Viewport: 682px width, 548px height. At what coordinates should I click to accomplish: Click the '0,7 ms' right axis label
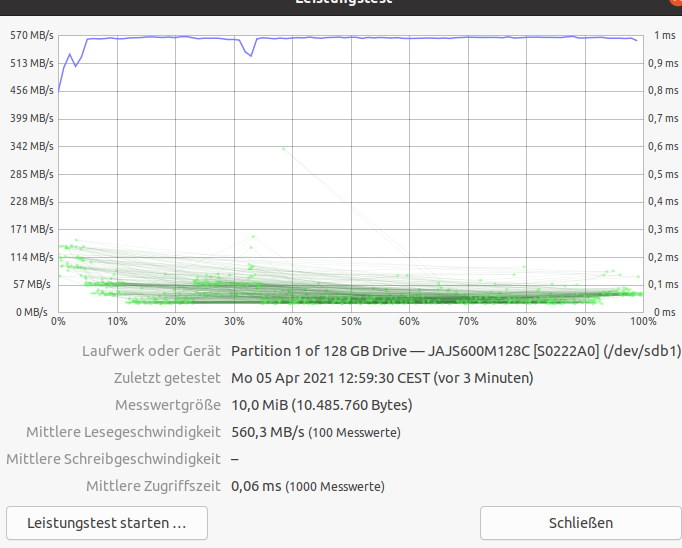point(663,118)
